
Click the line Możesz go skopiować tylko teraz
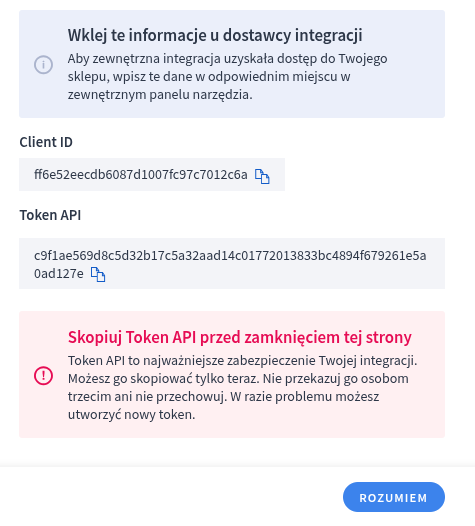point(238,379)
